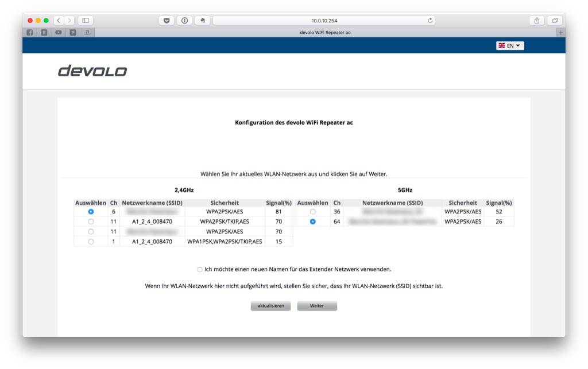
Task: Click the address bar showing 10.0.10.254
Action: pyautogui.click(x=324, y=21)
